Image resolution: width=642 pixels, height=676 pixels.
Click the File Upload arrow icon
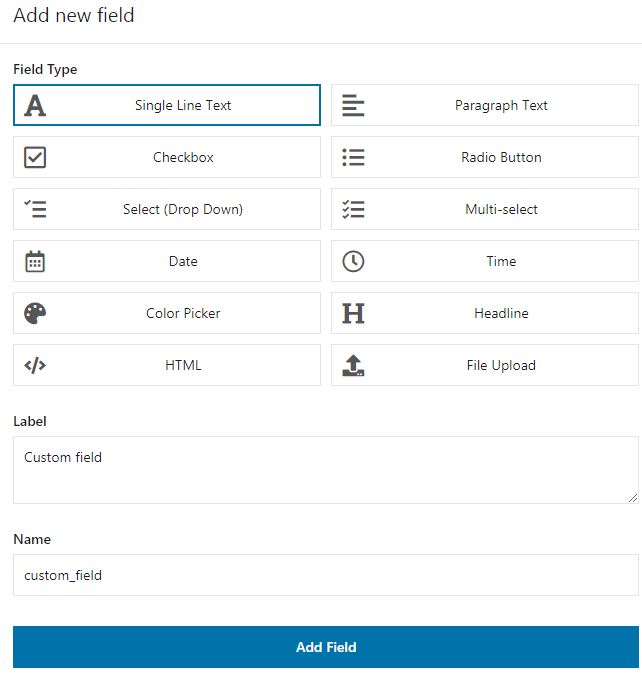(x=353, y=365)
